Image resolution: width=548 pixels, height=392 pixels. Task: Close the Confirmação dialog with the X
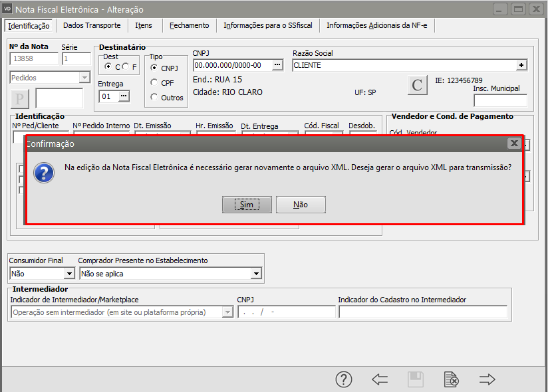point(514,144)
